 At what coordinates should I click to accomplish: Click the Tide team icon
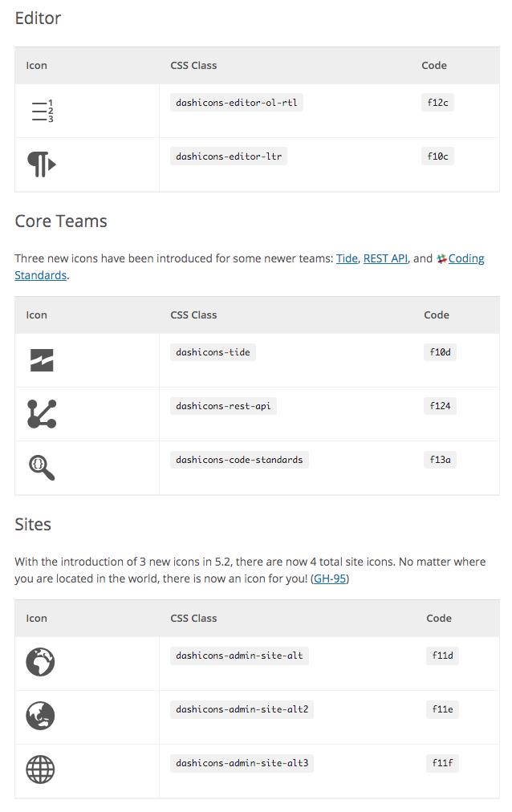coord(42,360)
